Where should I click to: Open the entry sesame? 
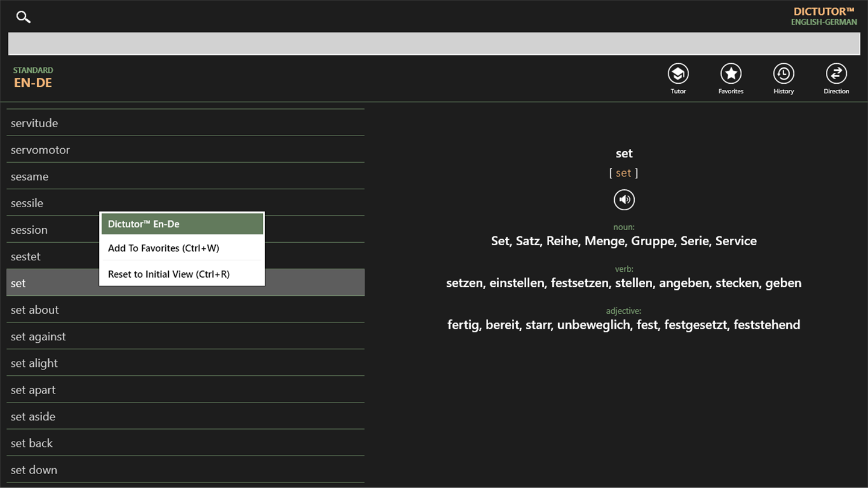pos(186,177)
